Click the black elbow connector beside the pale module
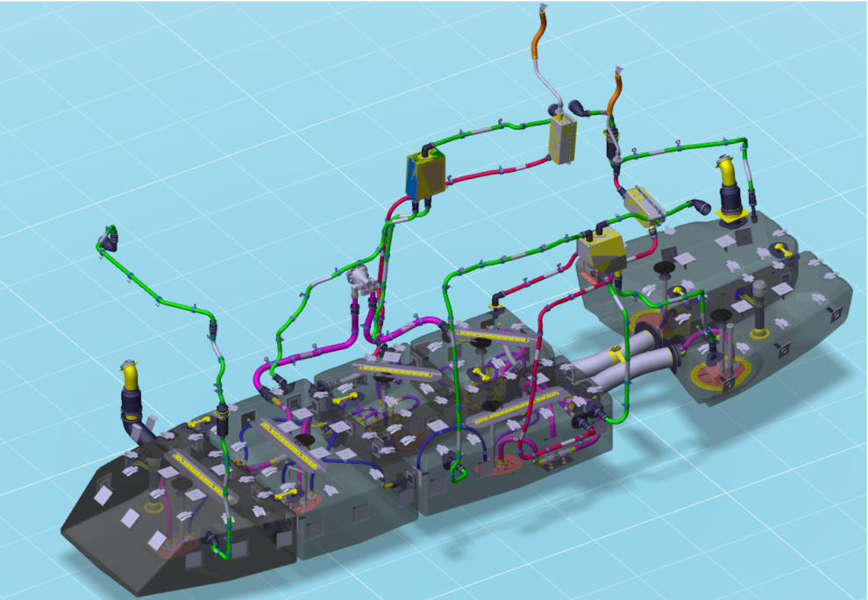Screen dimensions: 868x600 point(703,207)
